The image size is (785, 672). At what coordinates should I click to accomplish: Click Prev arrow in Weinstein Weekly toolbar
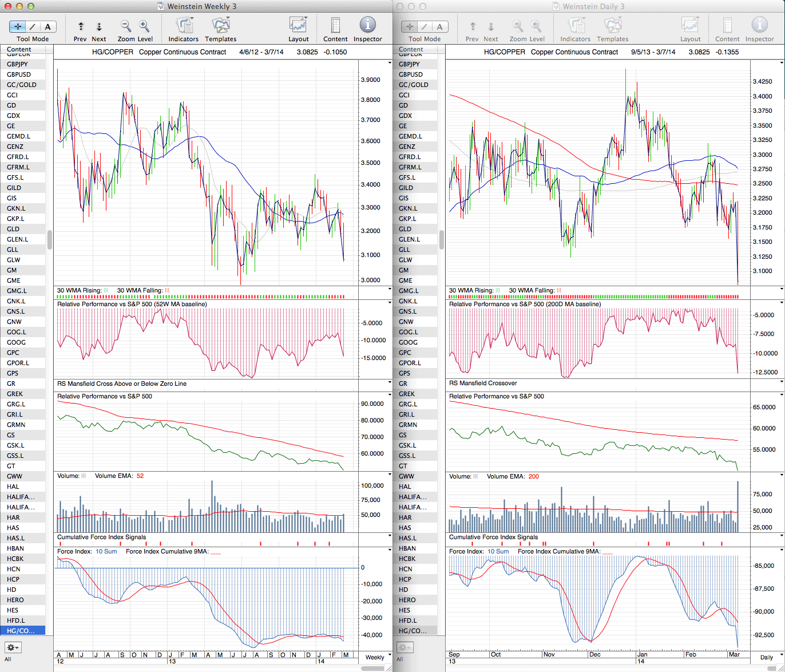tap(81, 27)
